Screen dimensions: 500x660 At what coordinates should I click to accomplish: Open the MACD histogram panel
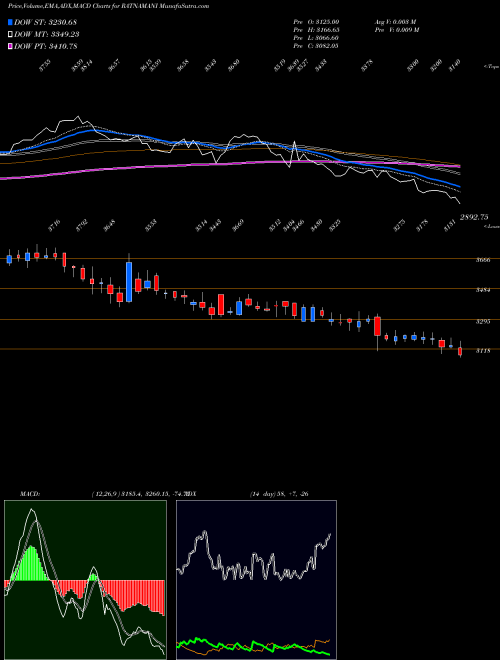(85, 580)
